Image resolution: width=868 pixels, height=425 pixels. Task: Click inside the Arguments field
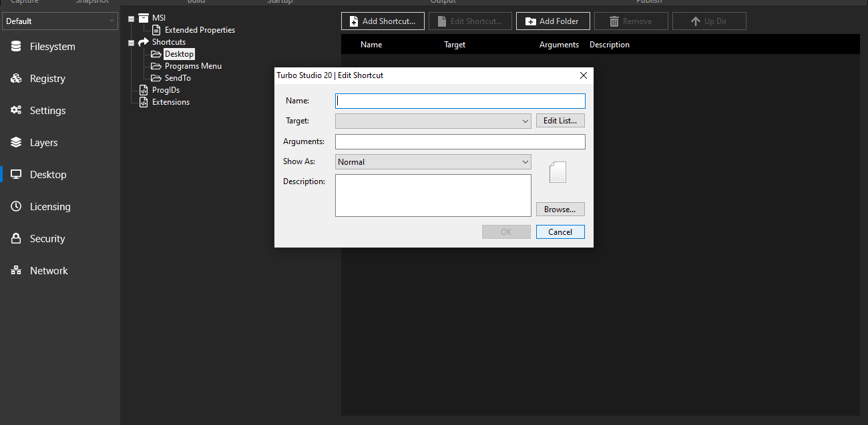pyautogui.click(x=459, y=141)
